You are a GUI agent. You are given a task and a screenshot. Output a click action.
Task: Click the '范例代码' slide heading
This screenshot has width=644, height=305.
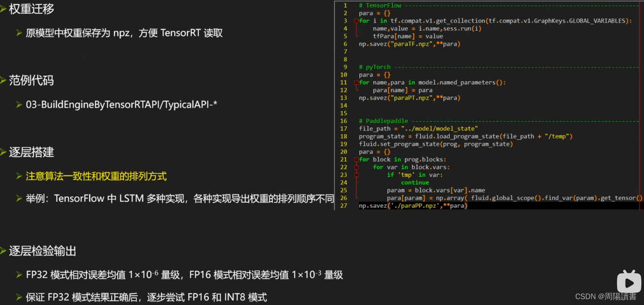point(31,80)
